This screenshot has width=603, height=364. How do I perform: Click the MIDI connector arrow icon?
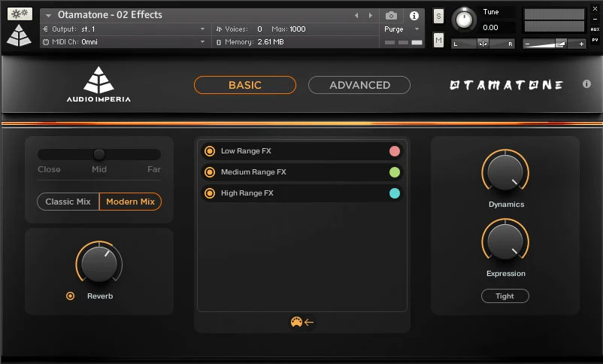point(302,322)
